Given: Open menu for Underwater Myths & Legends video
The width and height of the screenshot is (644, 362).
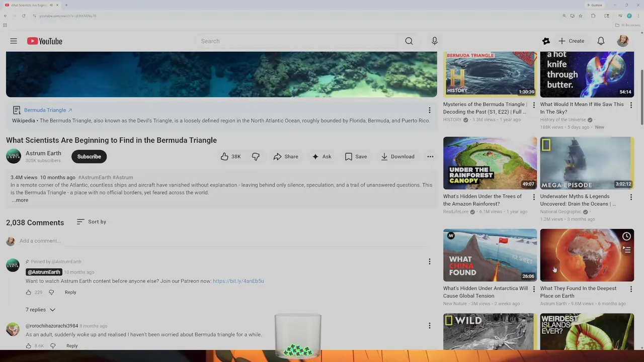Looking at the screenshot, I should click(631, 197).
